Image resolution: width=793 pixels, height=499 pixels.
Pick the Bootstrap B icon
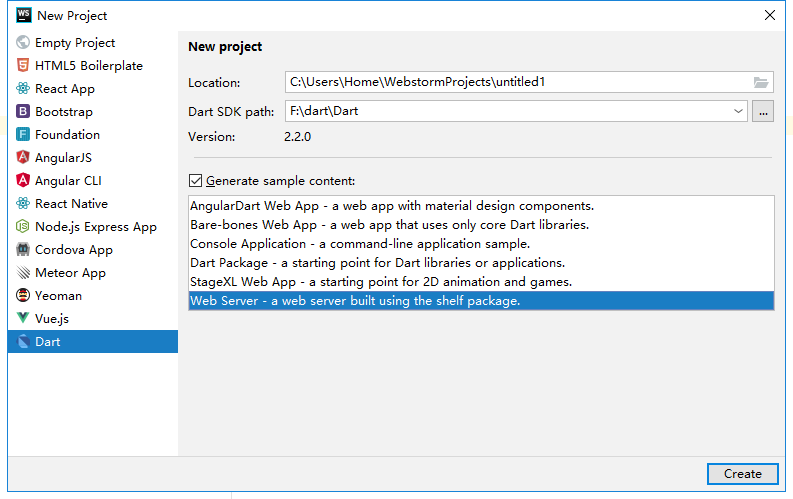coord(23,111)
